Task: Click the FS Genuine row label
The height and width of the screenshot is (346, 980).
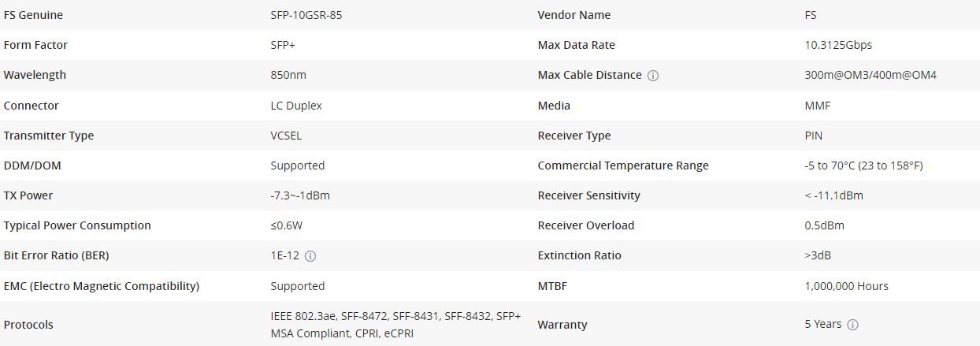Action: click(x=33, y=15)
